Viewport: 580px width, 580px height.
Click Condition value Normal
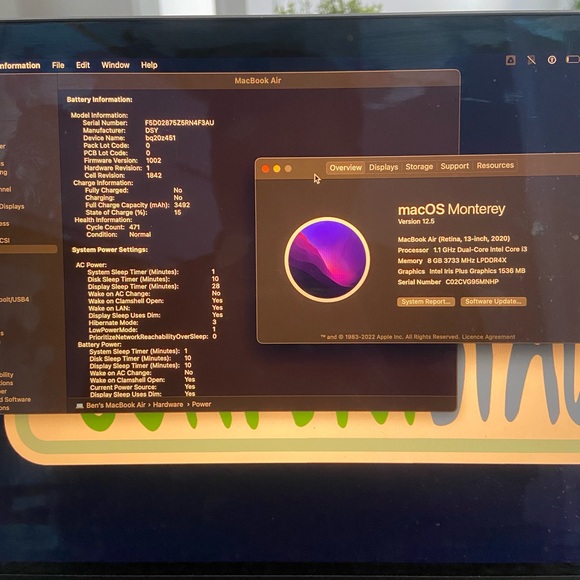click(140, 235)
